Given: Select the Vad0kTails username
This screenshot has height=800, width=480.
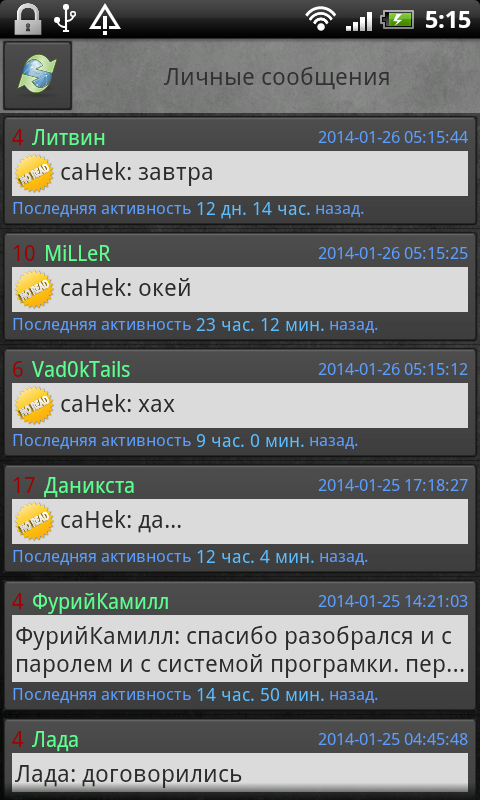Looking at the screenshot, I should point(81,369).
